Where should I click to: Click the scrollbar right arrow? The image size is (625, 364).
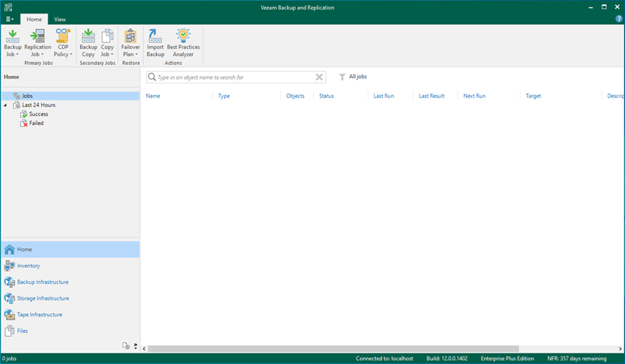tap(620, 349)
